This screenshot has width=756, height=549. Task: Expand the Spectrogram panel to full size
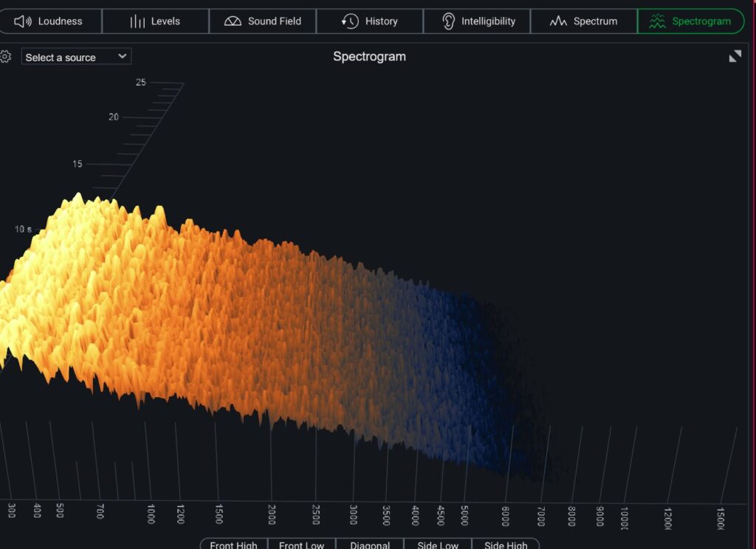coord(735,57)
